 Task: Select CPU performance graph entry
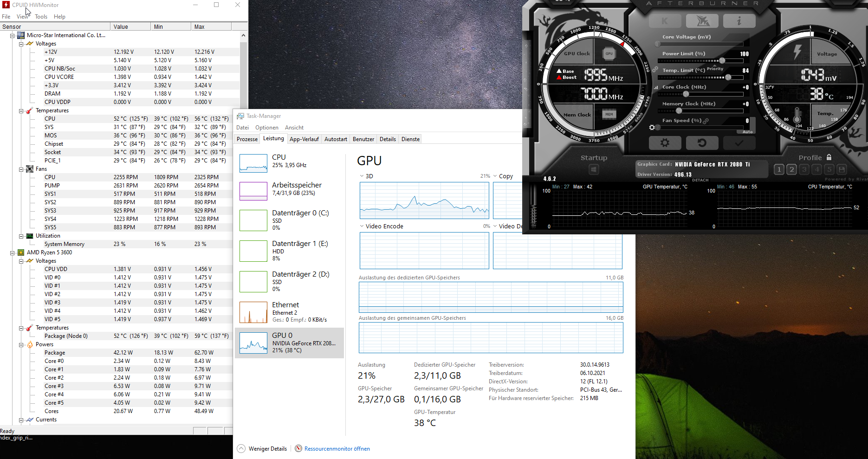(289, 162)
